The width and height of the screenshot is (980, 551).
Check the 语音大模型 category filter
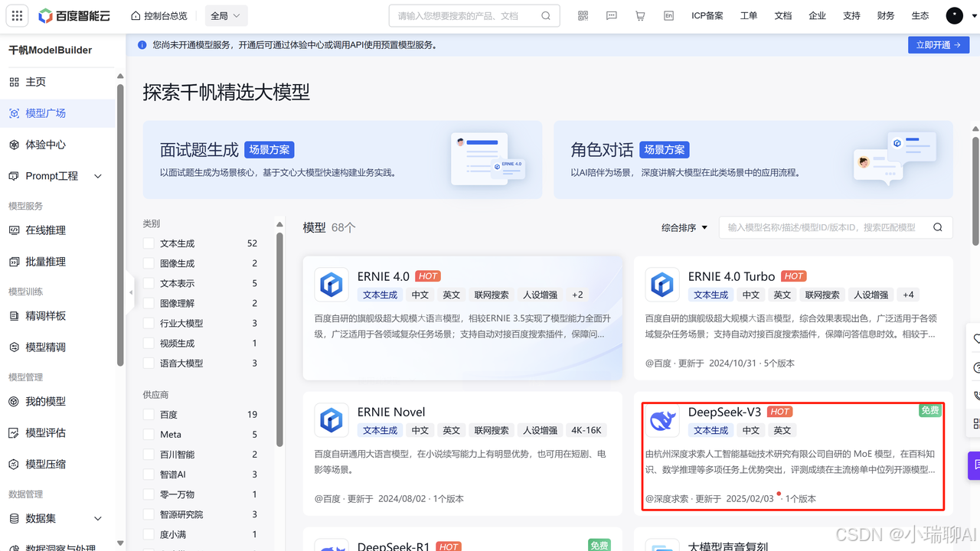[x=149, y=363]
